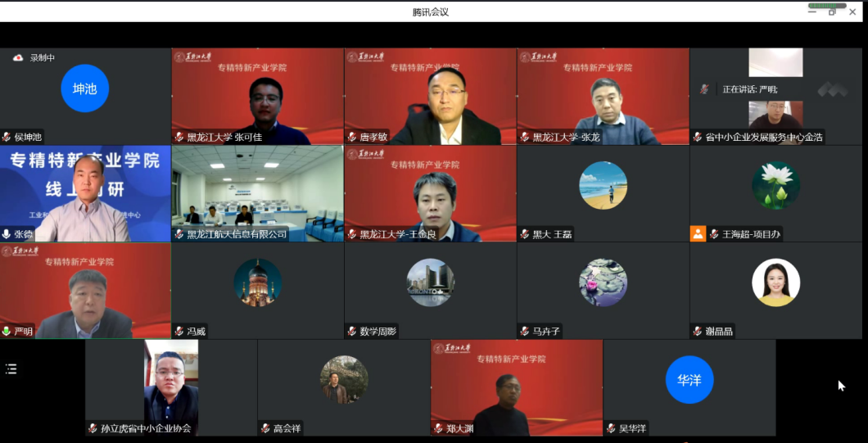Click the muted microphone icon beside 吴华洋
Screen dimensions: 868x443
pyautogui.click(x=612, y=428)
